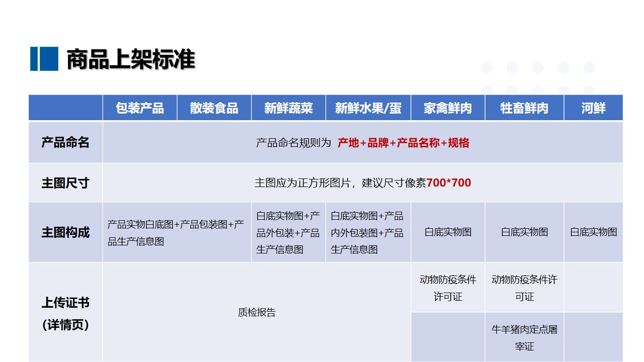Click the blue block icon beside the title
The image size is (644, 362).
point(44,59)
